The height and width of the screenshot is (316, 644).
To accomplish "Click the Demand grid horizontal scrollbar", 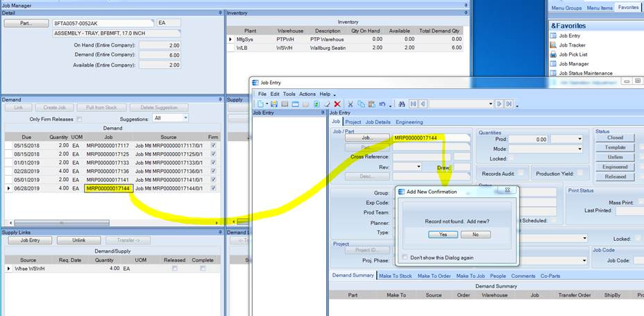I will [x=62, y=223].
